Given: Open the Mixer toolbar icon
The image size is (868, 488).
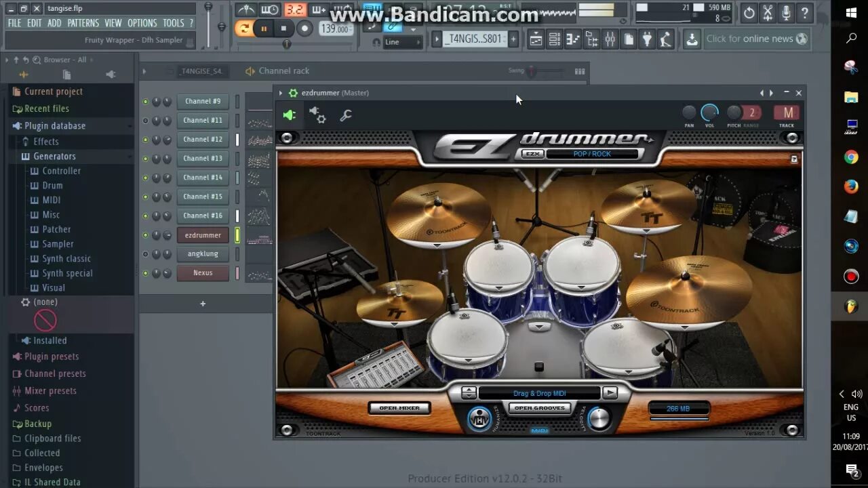Looking at the screenshot, I should (610, 39).
